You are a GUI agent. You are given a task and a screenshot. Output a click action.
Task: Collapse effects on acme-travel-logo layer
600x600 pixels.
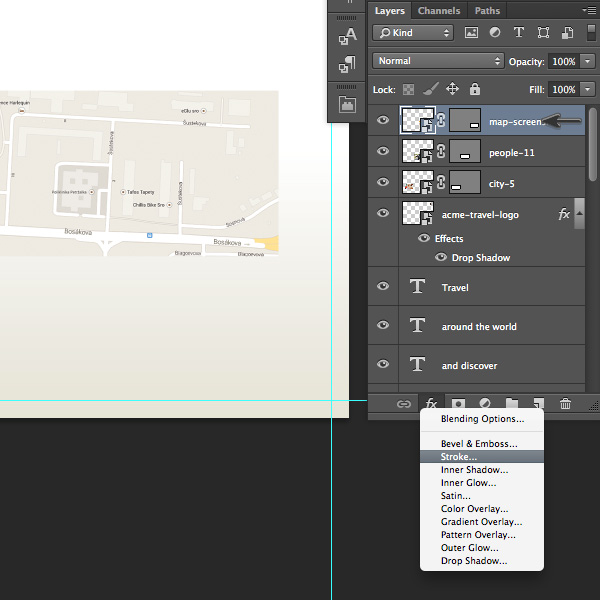pos(579,214)
